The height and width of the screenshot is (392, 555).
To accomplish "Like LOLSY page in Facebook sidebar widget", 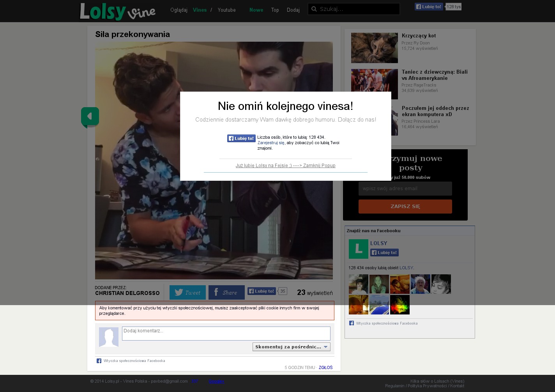I will (x=384, y=253).
